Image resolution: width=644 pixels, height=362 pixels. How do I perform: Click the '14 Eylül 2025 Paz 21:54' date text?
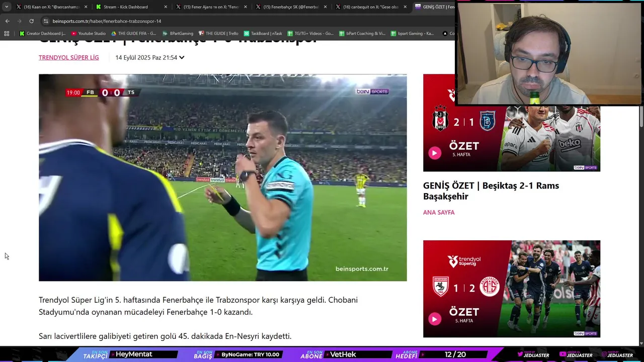(146, 58)
